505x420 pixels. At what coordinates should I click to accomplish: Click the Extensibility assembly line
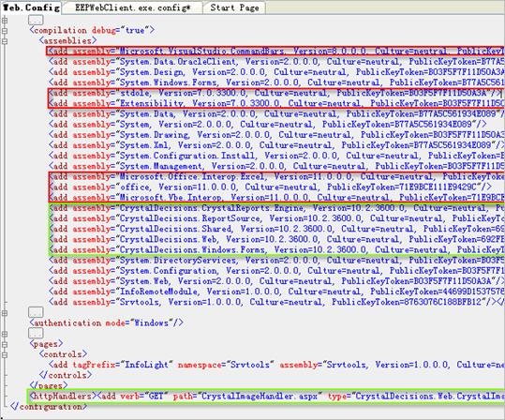pos(276,103)
